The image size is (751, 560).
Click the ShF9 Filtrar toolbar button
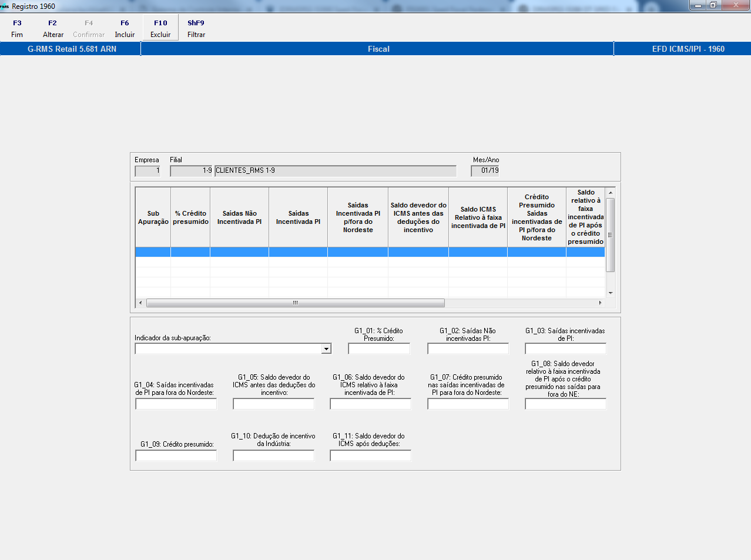(x=196, y=28)
